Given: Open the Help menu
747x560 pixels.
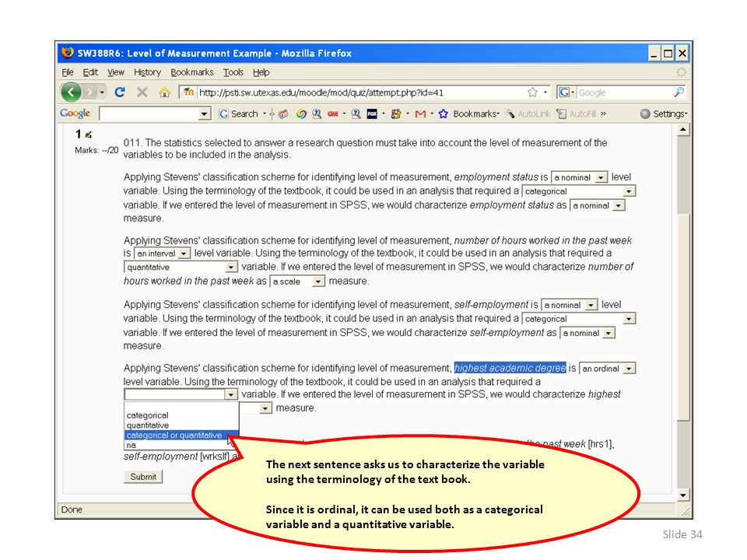Looking at the screenshot, I should click(261, 72).
